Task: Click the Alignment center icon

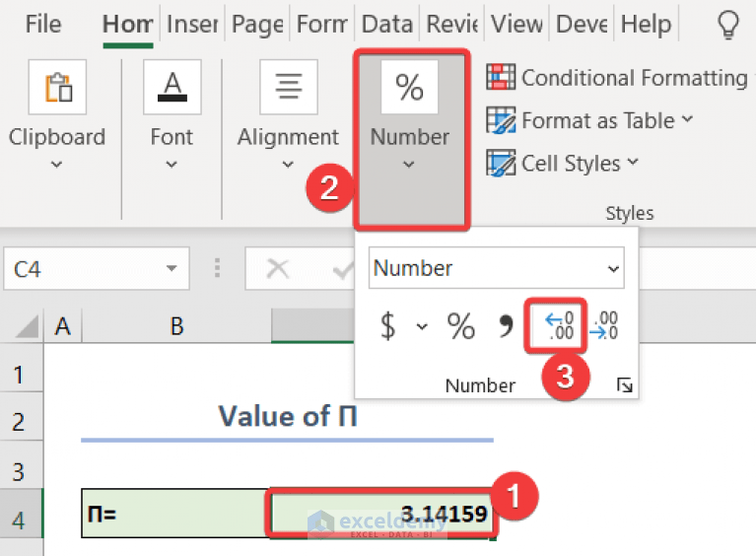Action: click(289, 88)
